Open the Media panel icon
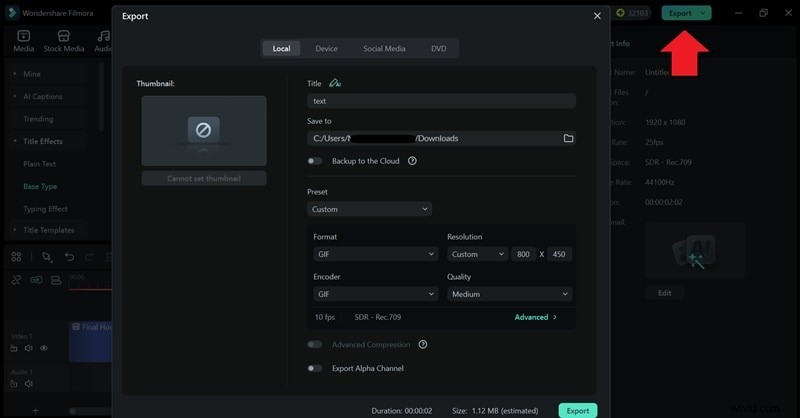Screen dimensions: 800x418 click(x=23, y=39)
